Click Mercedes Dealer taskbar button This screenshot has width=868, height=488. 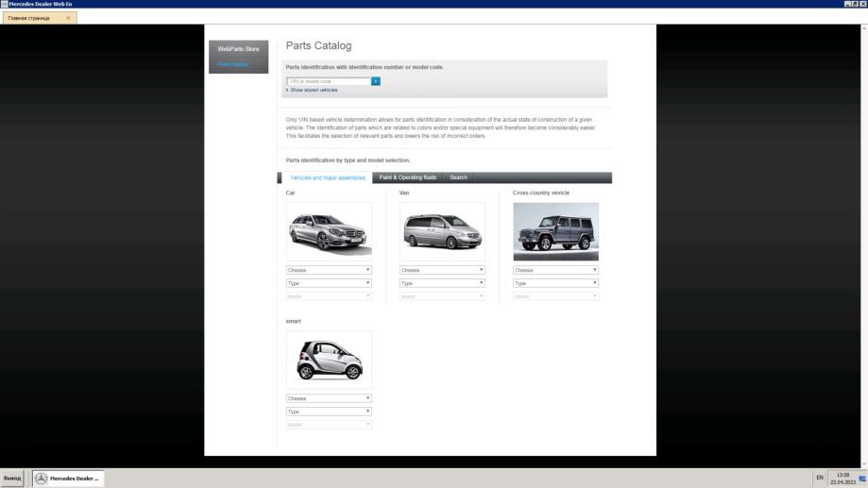point(68,478)
